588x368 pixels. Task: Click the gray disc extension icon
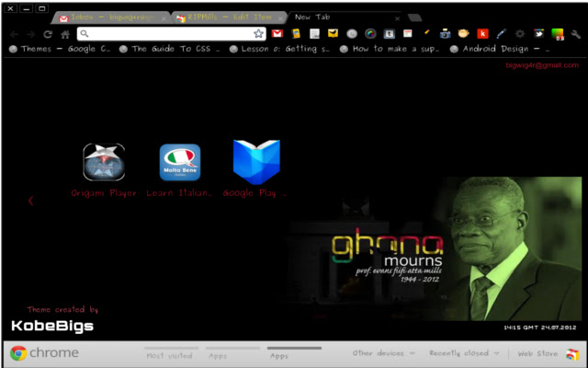tap(351, 34)
